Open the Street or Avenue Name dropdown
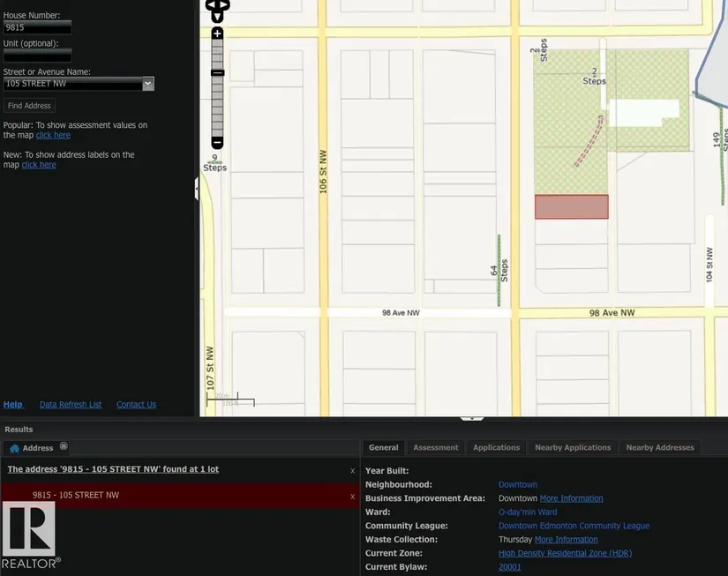 click(148, 84)
